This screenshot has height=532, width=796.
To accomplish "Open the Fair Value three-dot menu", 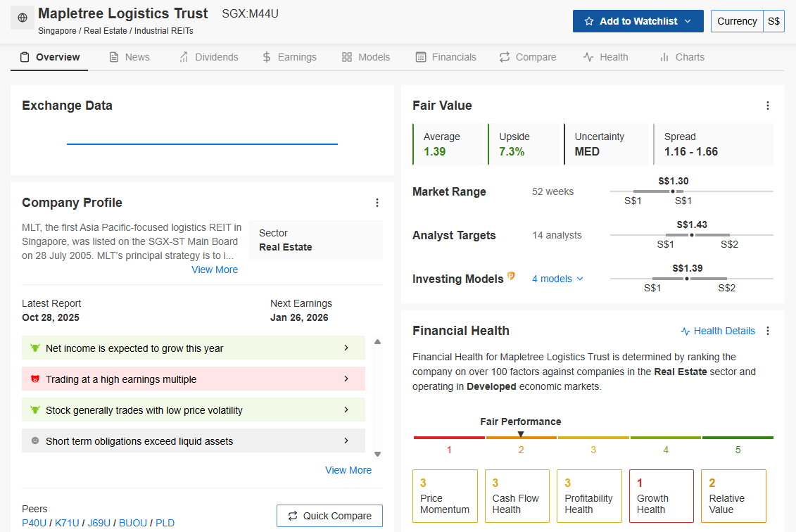I will [768, 106].
